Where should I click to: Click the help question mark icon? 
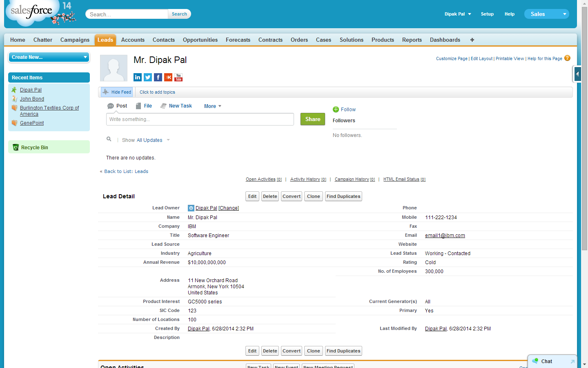pos(567,58)
